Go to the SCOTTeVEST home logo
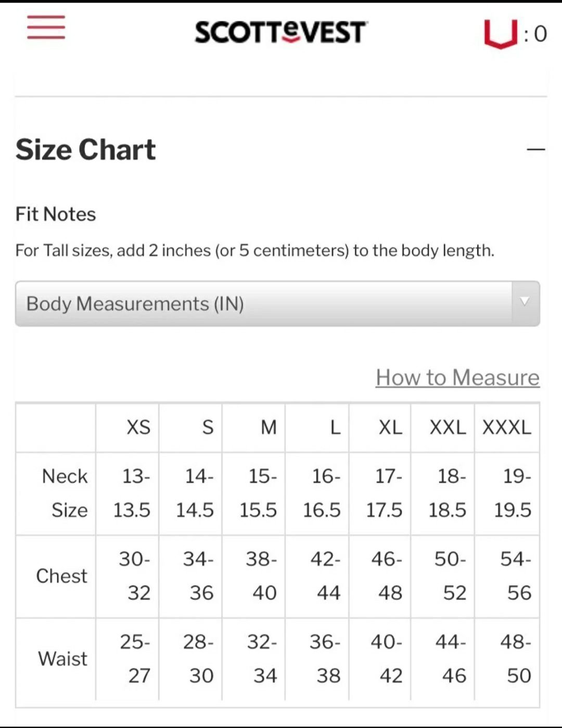 pyautogui.click(x=281, y=33)
